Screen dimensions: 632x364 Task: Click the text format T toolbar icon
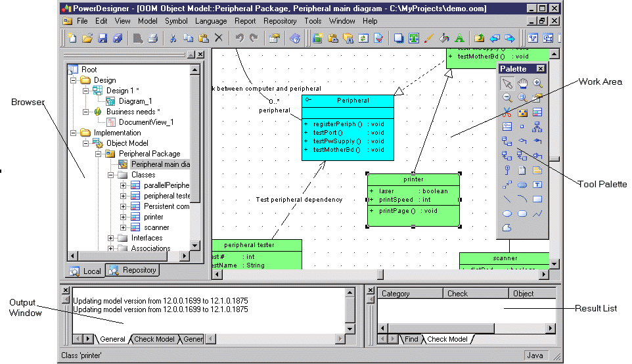pyautogui.click(x=414, y=38)
